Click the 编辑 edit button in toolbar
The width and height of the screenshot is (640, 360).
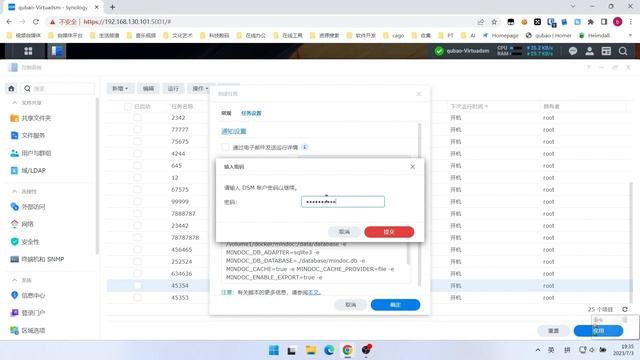click(x=148, y=89)
